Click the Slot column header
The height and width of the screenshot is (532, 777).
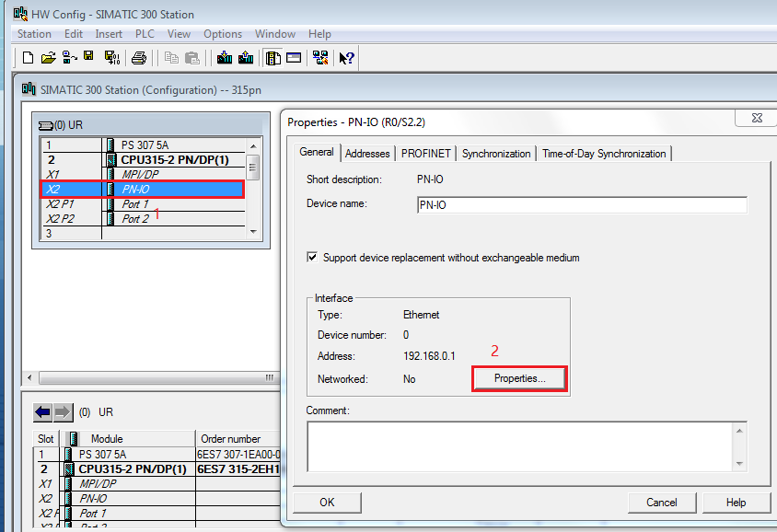[46, 439]
